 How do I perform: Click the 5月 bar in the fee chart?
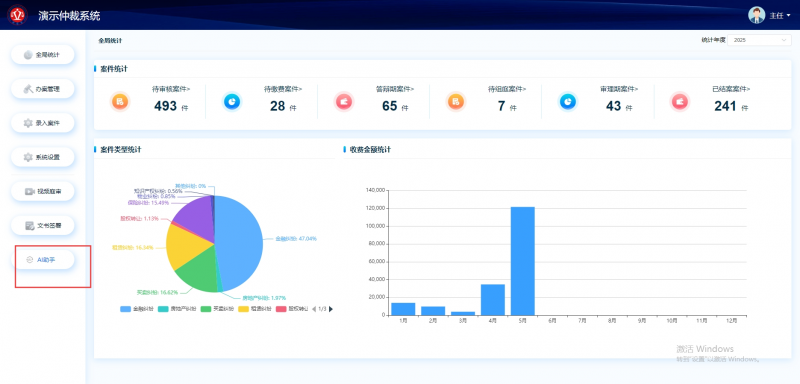pyautogui.click(x=522, y=261)
